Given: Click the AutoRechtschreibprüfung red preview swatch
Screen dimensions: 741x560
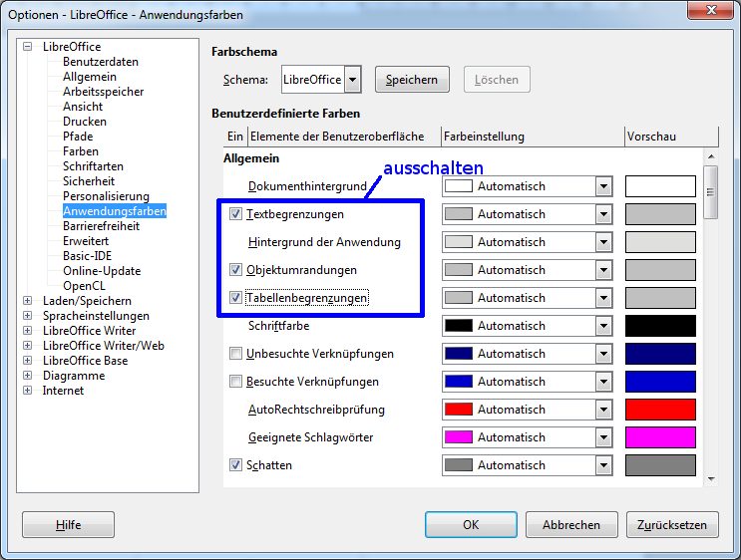Looking at the screenshot, I should (660, 409).
